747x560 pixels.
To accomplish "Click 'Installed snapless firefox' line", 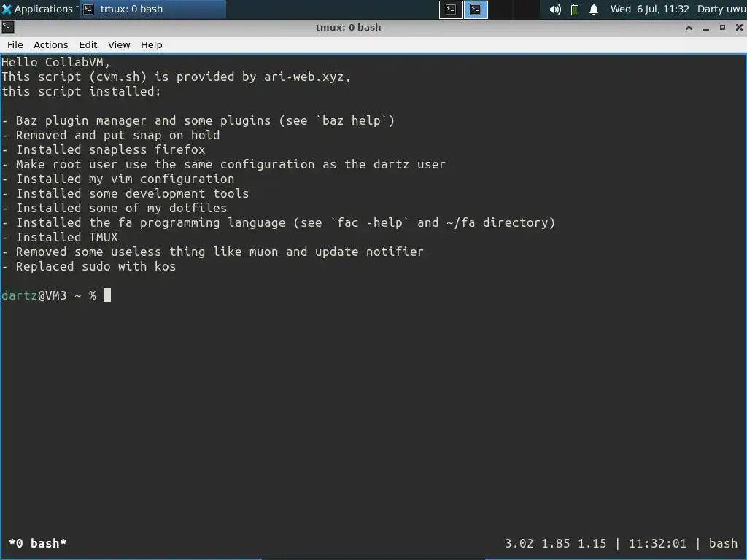I will point(104,149).
